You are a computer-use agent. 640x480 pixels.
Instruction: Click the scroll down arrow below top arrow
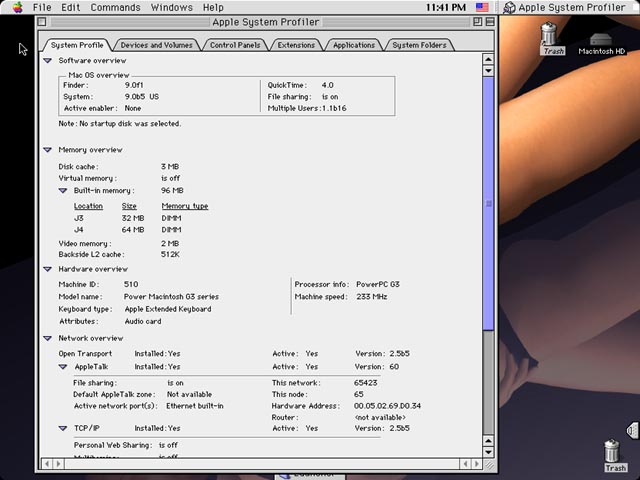point(488,71)
